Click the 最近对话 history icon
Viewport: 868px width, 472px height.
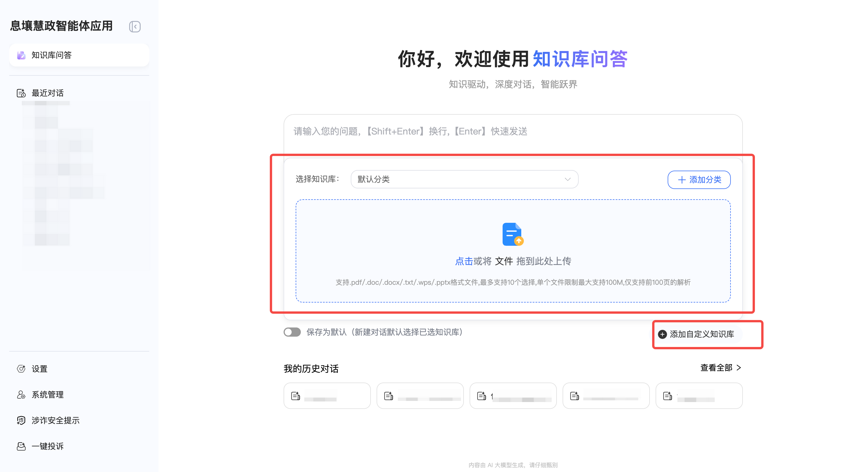(x=21, y=93)
